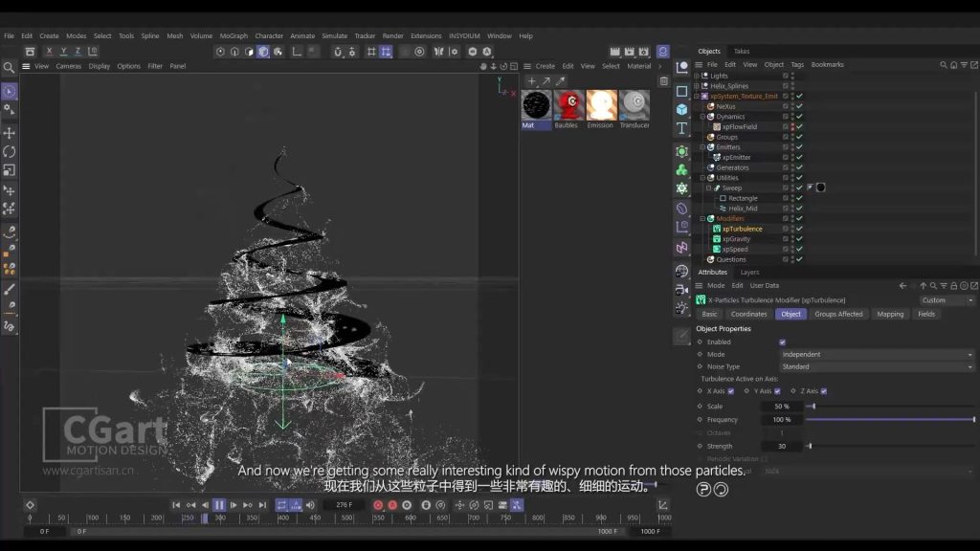
Task: Toggle the visibility dots for xpFlowField
Action: (792, 127)
